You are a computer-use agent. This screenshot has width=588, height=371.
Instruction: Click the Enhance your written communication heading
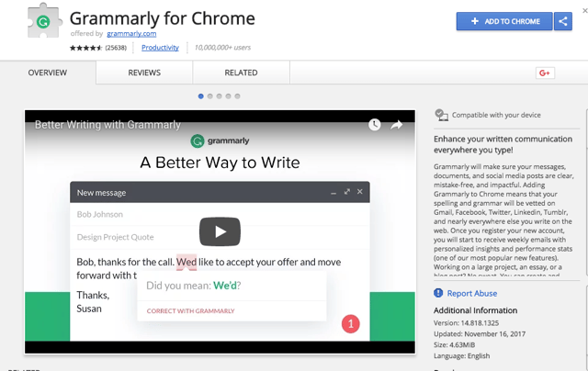coord(503,144)
